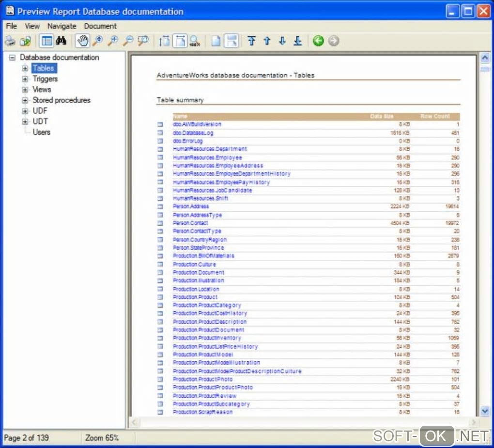Expand the UDF tree node
This screenshot has width=494, height=448.
[x=25, y=111]
